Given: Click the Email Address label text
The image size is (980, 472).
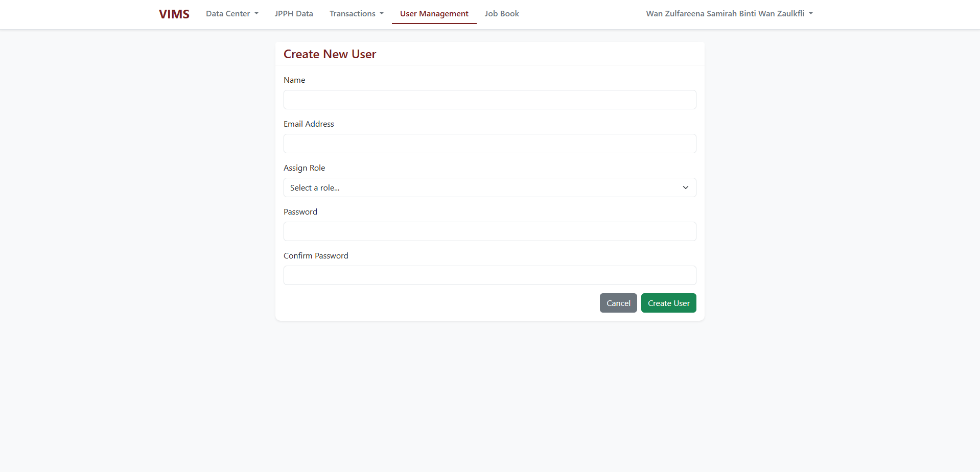Looking at the screenshot, I should click(309, 124).
